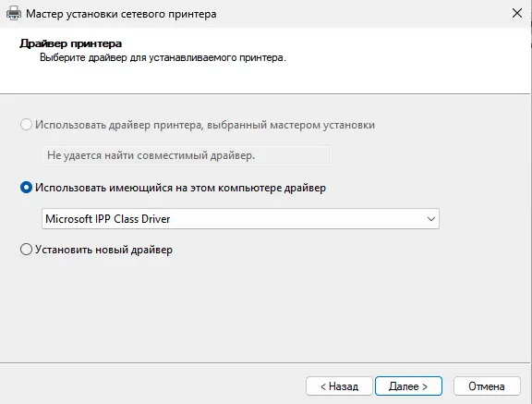Close the network printer installation wizard
532x404 pixels.
[516, 14]
